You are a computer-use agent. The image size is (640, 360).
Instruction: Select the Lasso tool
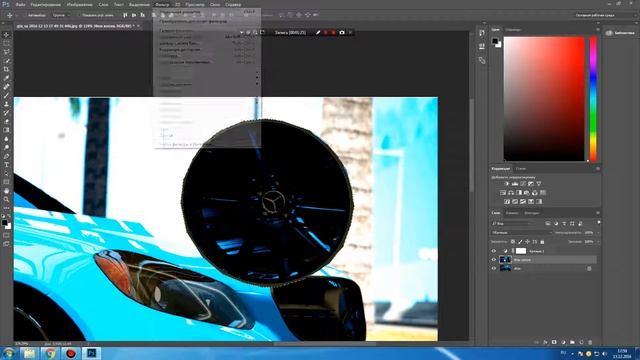pyautogui.click(x=6, y=52)
